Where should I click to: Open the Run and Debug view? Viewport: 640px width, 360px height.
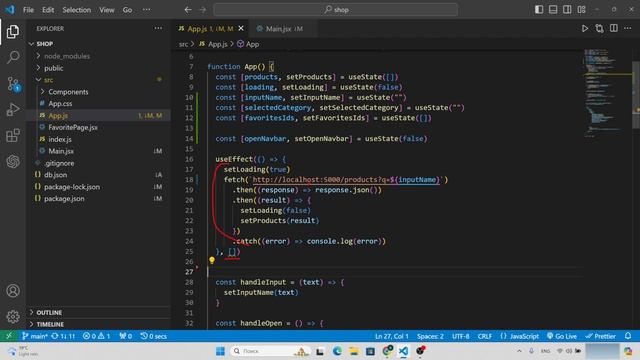tap(13, 109)
